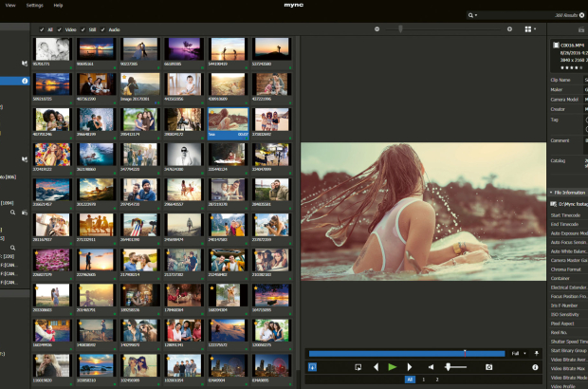Click the blue playback progress bar
Viewport: 588px width, 389px height.
tap(407, 353)
